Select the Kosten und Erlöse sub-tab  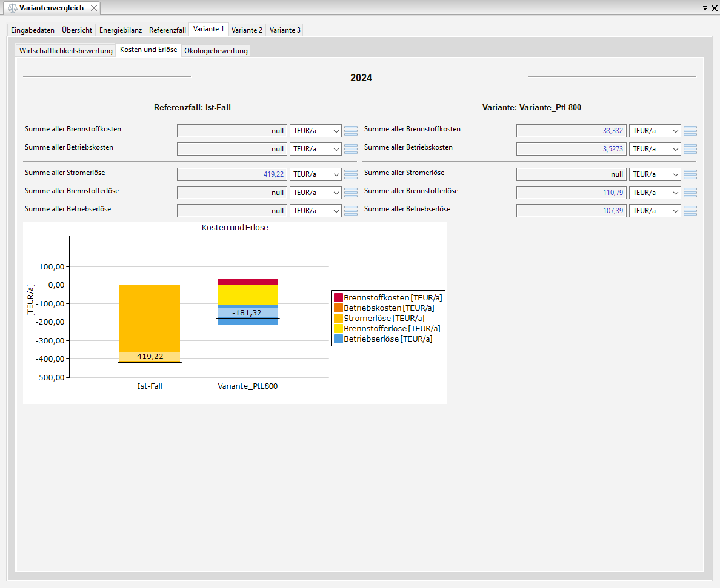tap(148, 50)
